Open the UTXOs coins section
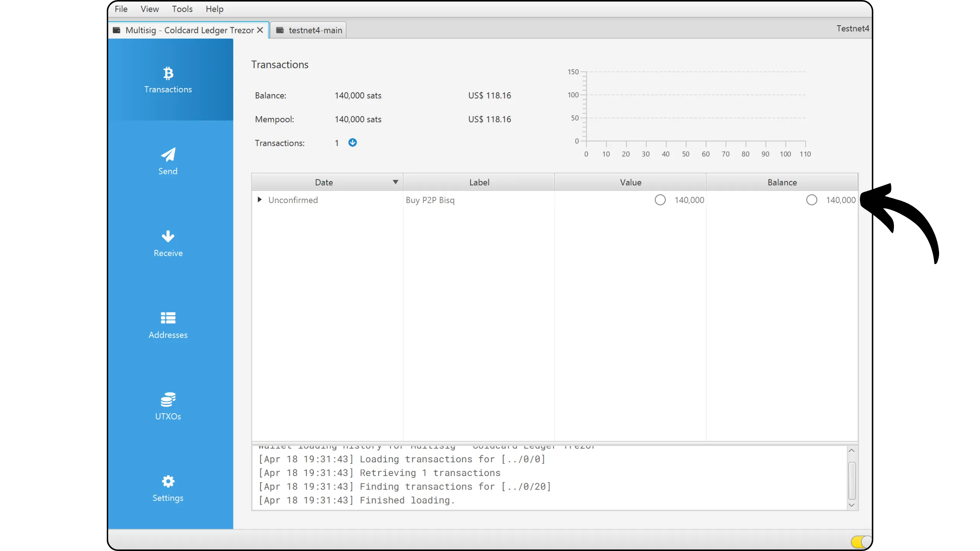This screenshot has height=551, width=980. point(168,407)
